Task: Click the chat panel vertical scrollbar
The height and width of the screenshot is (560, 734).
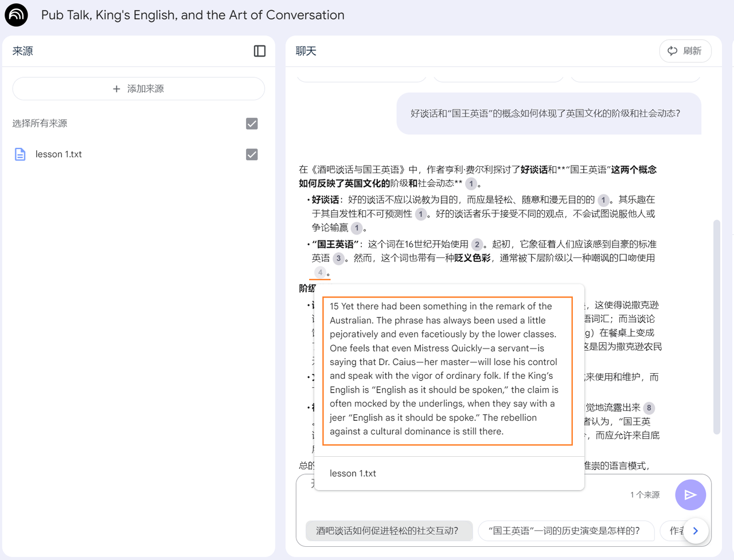Action: pos(716,327)
